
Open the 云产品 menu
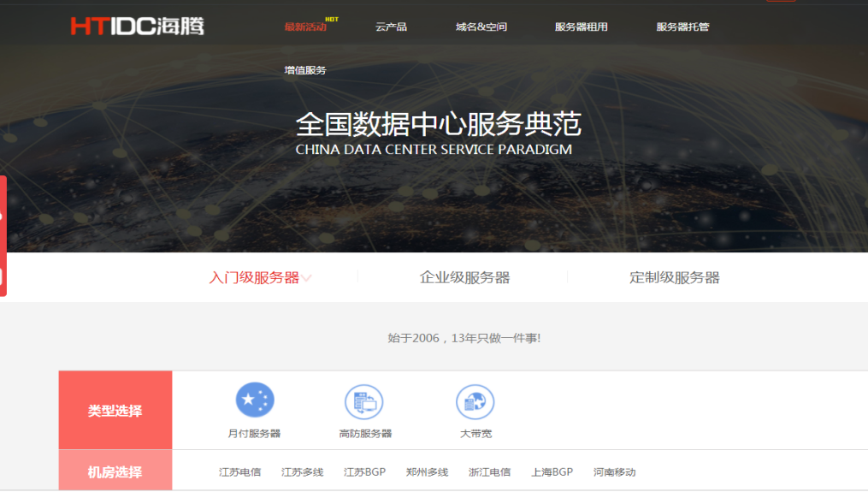[391, 27]
